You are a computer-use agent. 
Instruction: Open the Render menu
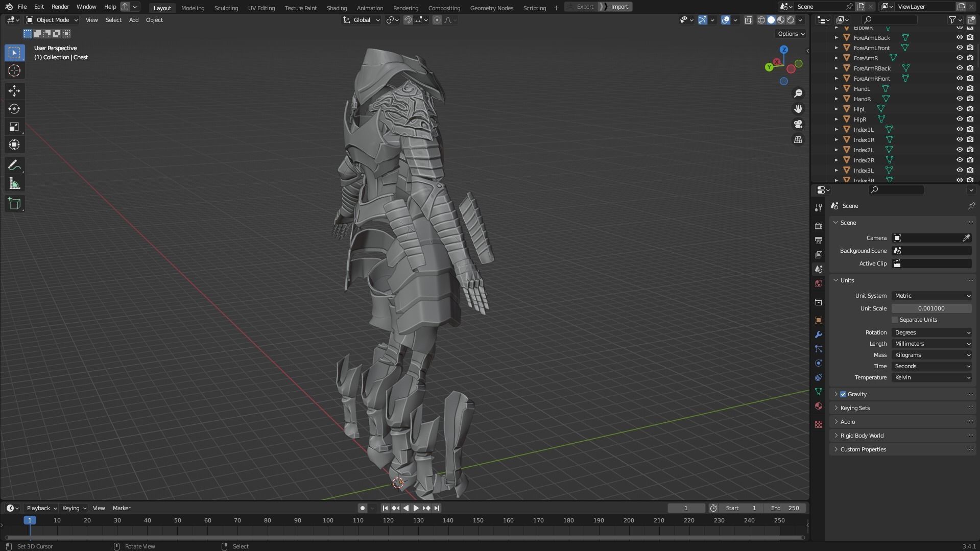[x=60, y=7]
